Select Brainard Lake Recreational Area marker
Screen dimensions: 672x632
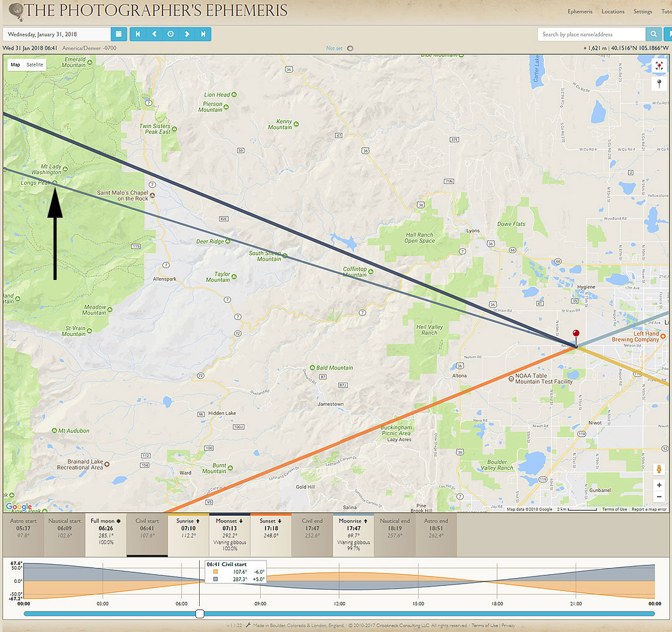pyautogui.click(x=107, y=464)
